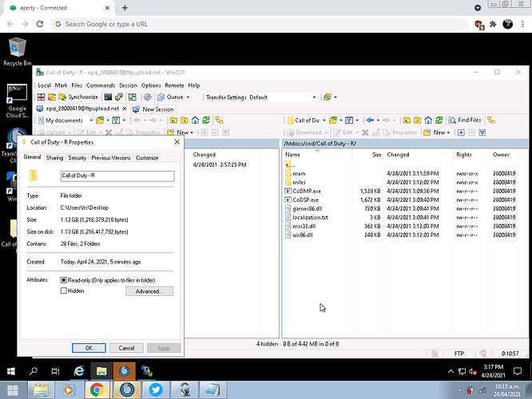This screenshot has height=399, width=532.
Task: Click the Advanced... button
Action: [x=149, y=291]
